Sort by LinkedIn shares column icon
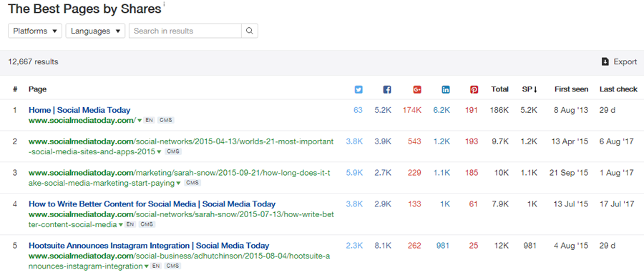This screenshot has width=644, height=275. [446, 89]
